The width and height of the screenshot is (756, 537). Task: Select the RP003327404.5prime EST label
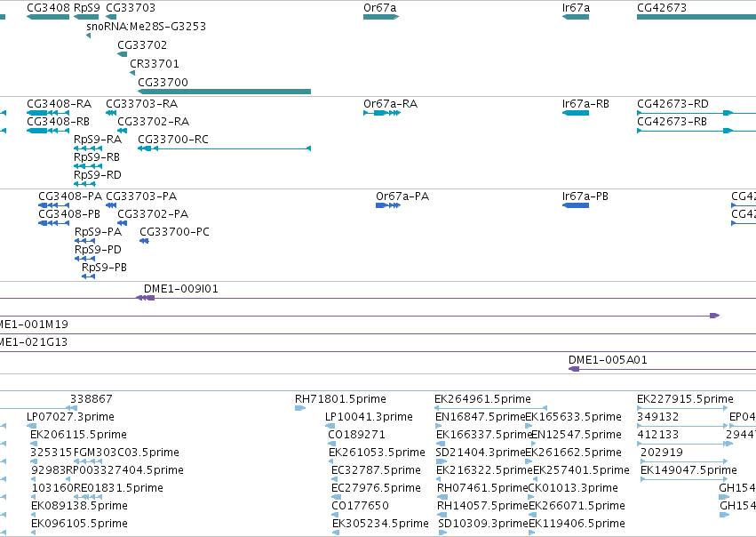(x=124, y=470)
